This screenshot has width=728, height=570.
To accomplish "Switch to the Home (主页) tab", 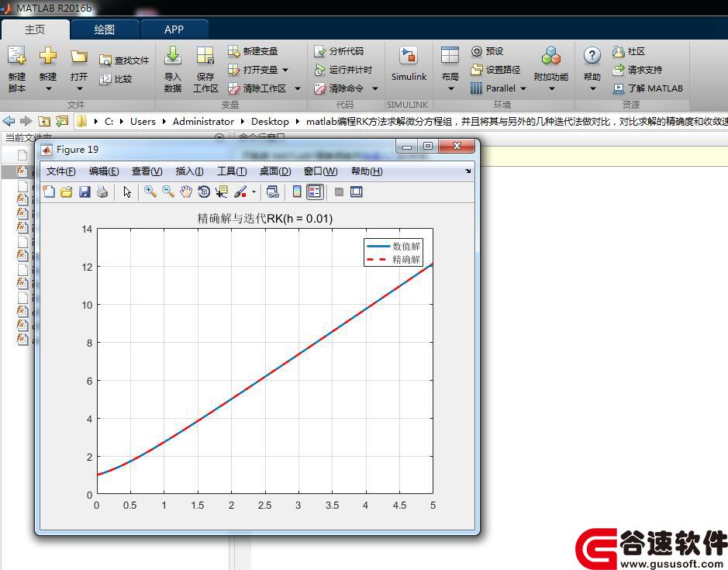I will click(x=35, y=29).
